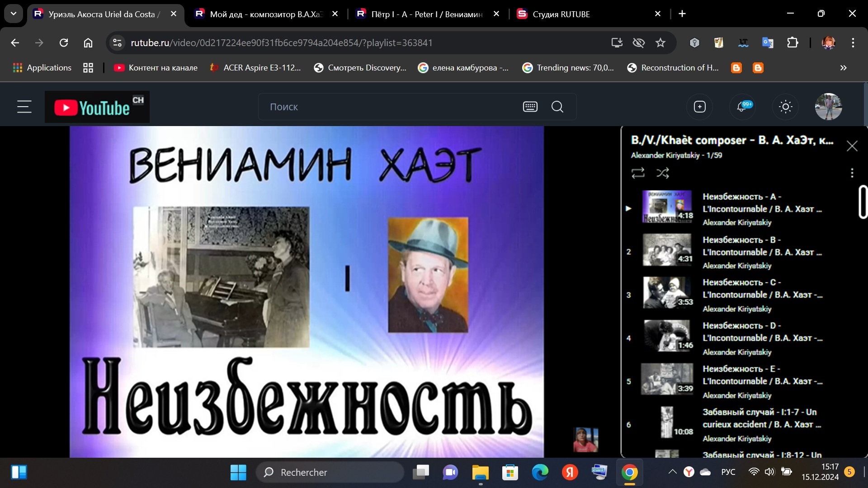
Task: Click the Google Translate extension icon
Action: coord(768,43)
